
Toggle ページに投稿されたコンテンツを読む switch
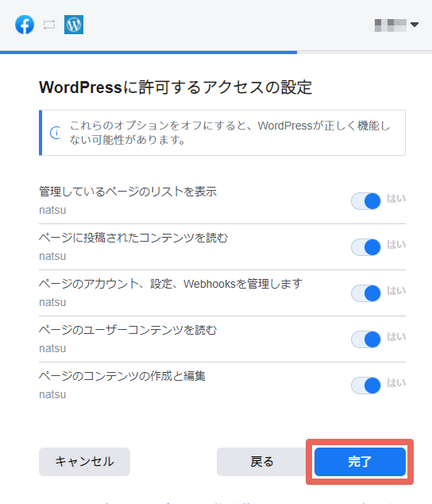[x=366, y=247]
